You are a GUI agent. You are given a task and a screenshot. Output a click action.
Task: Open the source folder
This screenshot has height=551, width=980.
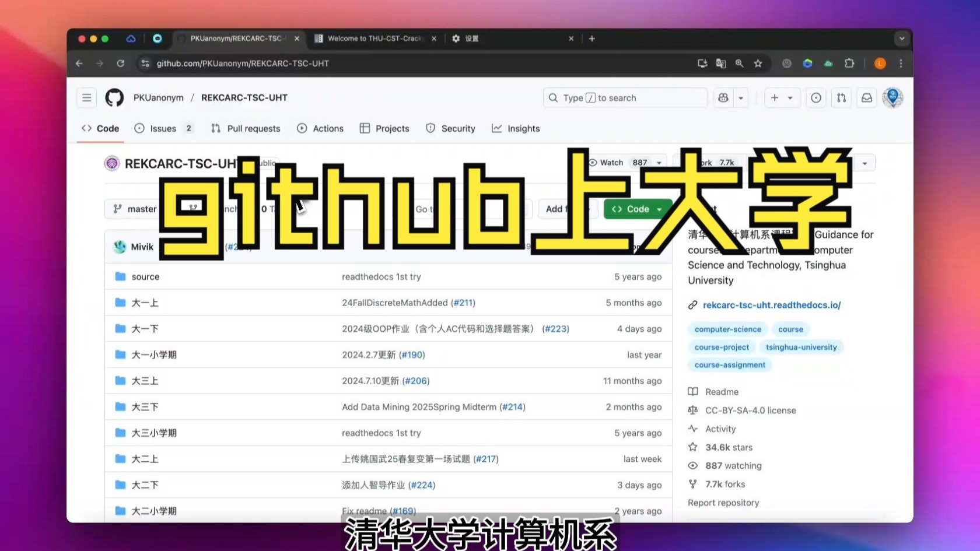point(145,276)
